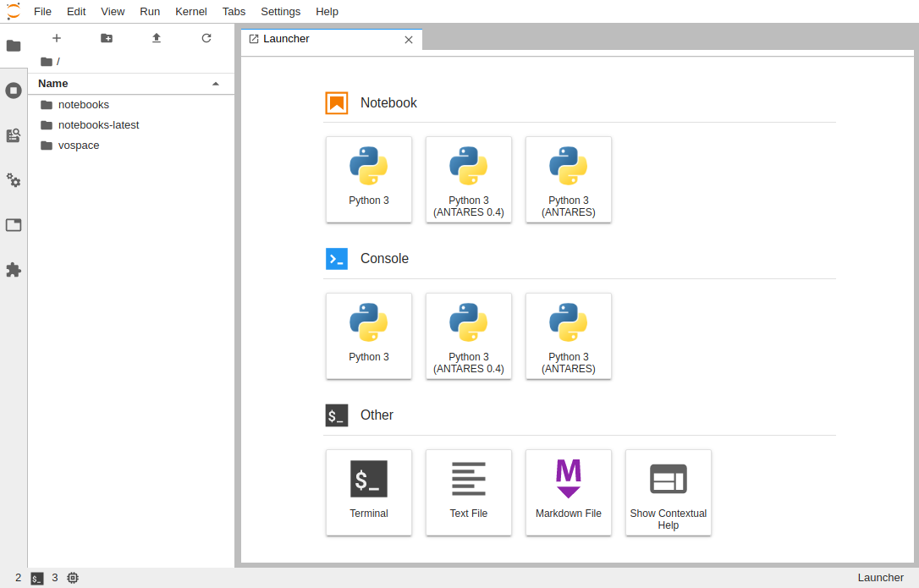Open the Kernel menu
Screen dimensions: 919x588
pos(191,12)
